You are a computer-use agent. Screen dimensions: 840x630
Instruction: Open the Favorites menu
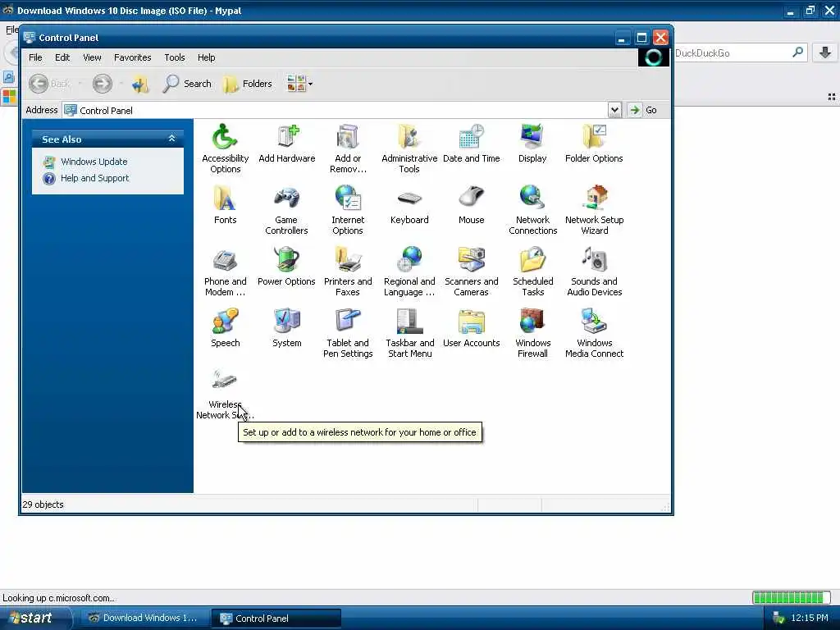tap(132, 57)
